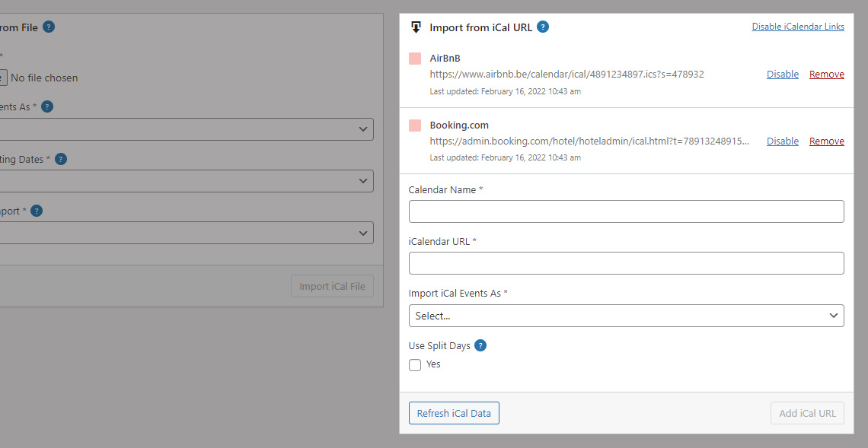This screenshot has width=868, height=448.
Task: Click the Refresh iCal Data button
Action: 454,413
